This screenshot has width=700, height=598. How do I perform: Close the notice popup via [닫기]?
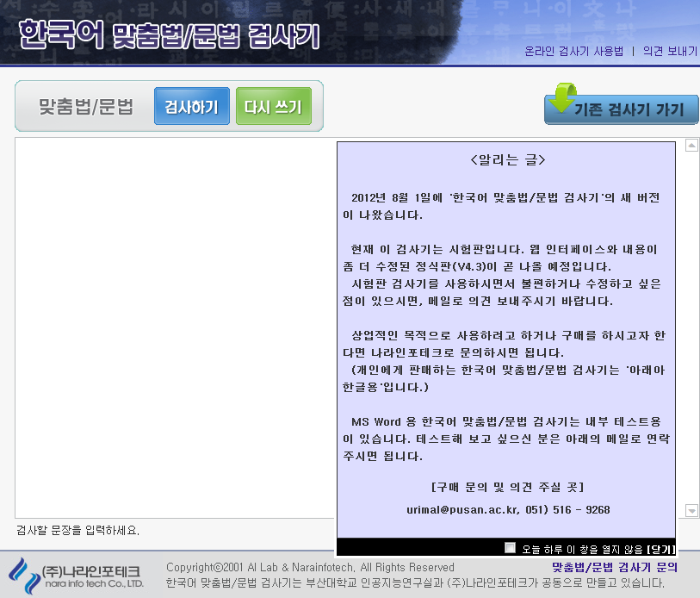[660, 549]
